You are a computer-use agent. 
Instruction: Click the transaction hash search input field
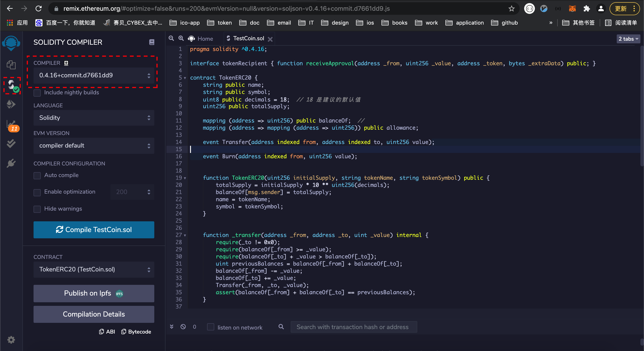click(x=354, y=327)
